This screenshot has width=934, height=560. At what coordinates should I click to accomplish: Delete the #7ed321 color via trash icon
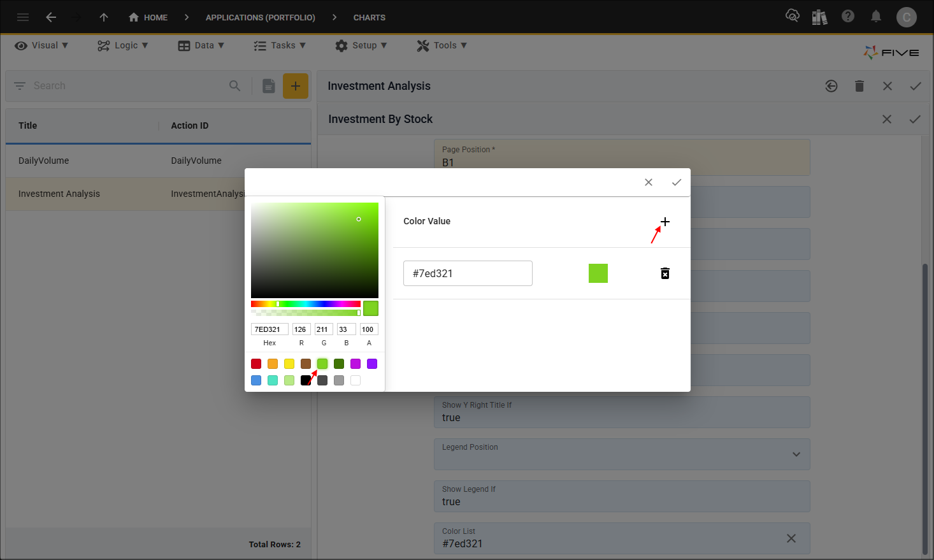tap(665, 273)
